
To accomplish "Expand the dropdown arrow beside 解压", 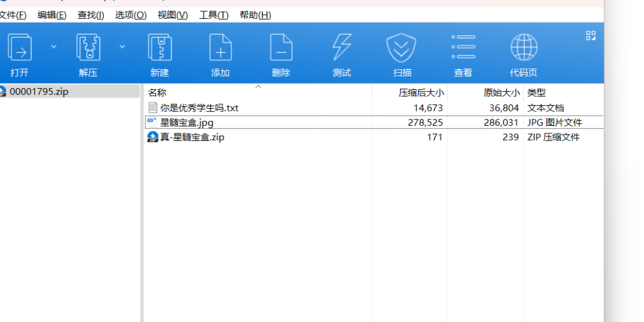I will click(122, 47).
